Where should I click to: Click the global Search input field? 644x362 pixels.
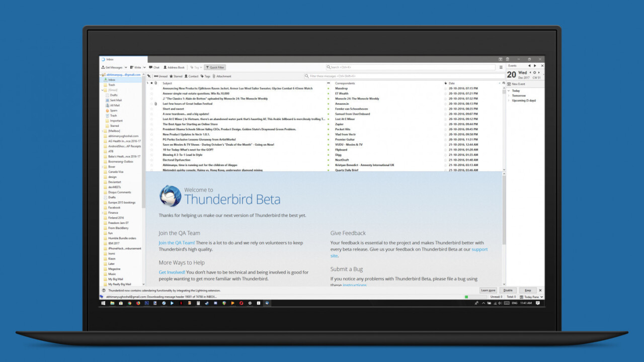click(x=411, y=67)
